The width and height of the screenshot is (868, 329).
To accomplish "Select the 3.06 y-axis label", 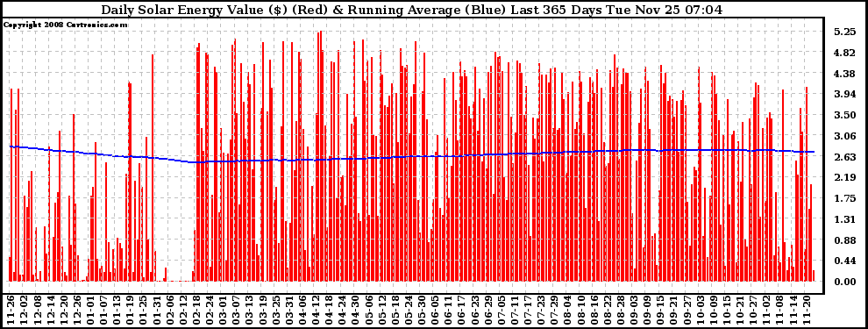I will [x=844, y=136].
